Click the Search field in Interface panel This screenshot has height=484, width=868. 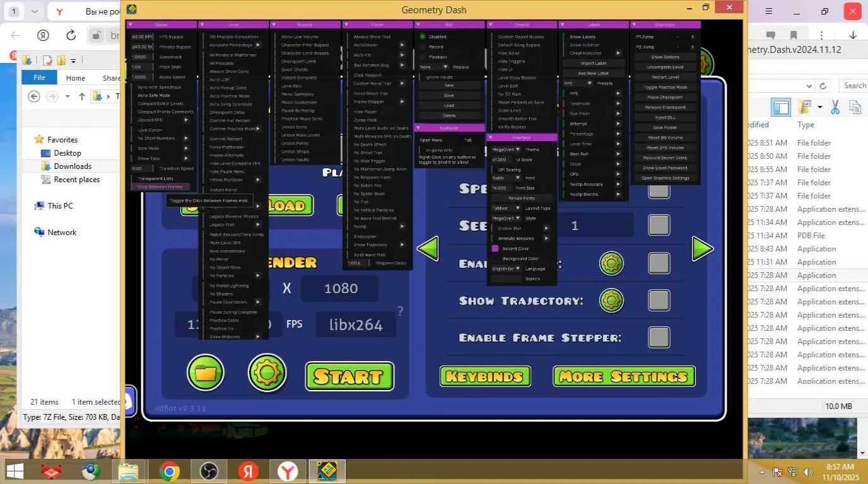pyautogui.click(x=506, y=279)
